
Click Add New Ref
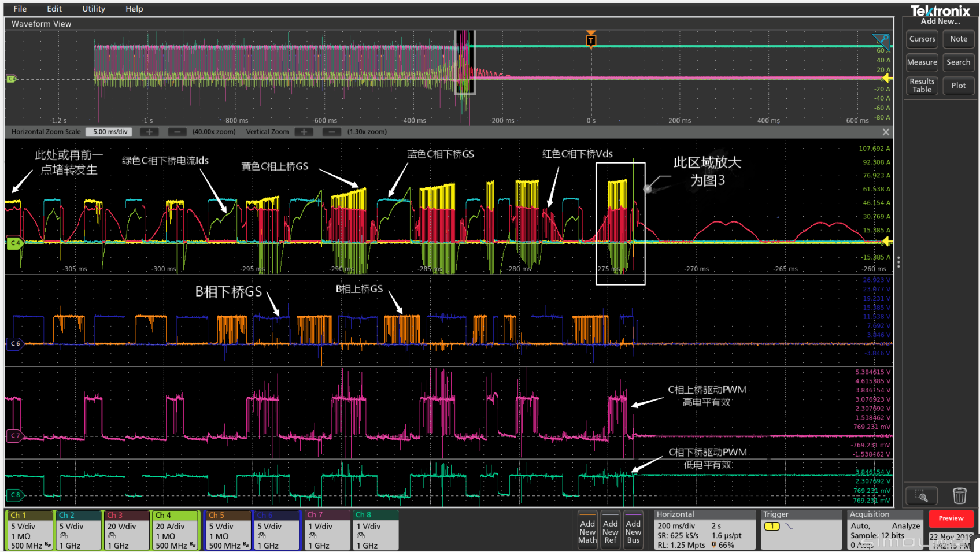point(610,530)
